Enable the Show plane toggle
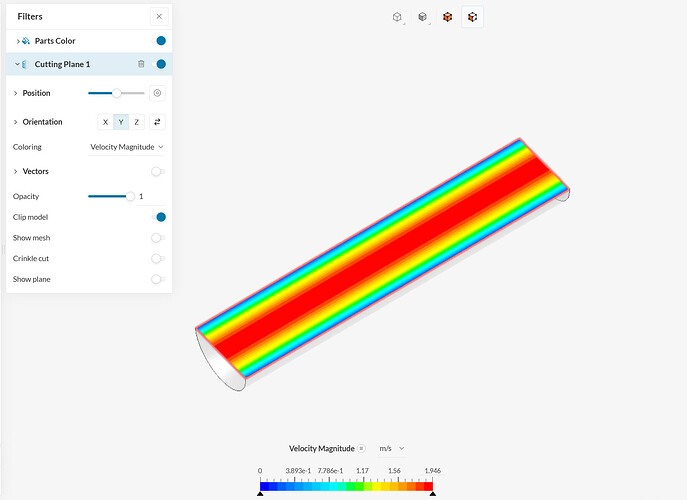Viewport: 687px width, 500px height. pos(158,279)
